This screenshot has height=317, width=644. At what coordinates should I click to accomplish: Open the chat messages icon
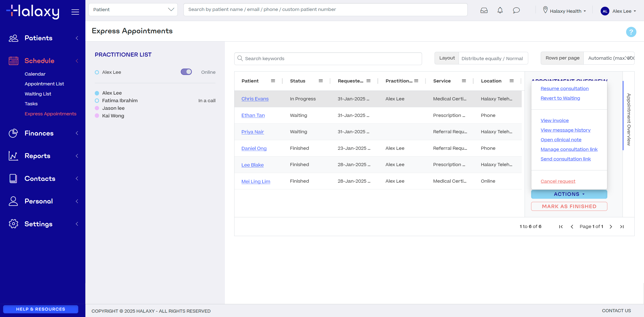[516, 10]
